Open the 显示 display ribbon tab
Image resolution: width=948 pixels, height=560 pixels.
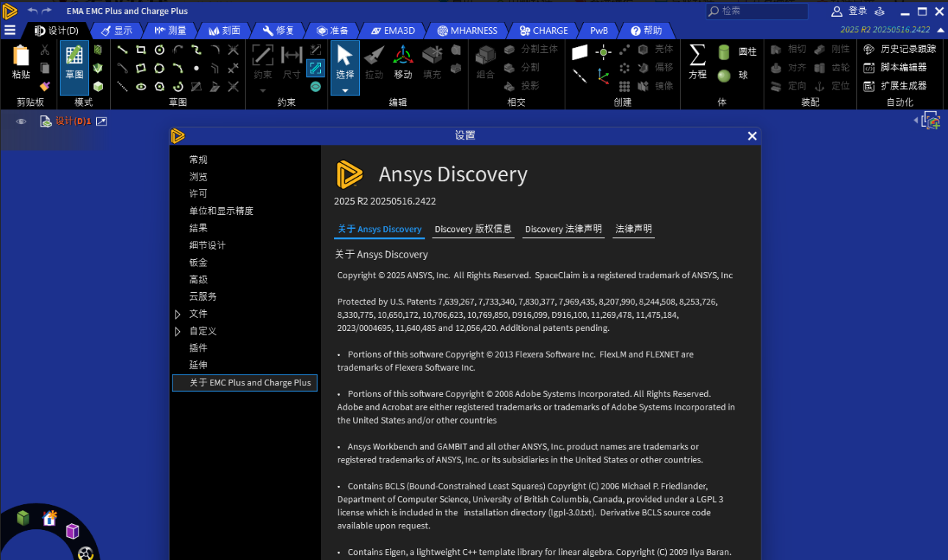click(x=117, y=30)
